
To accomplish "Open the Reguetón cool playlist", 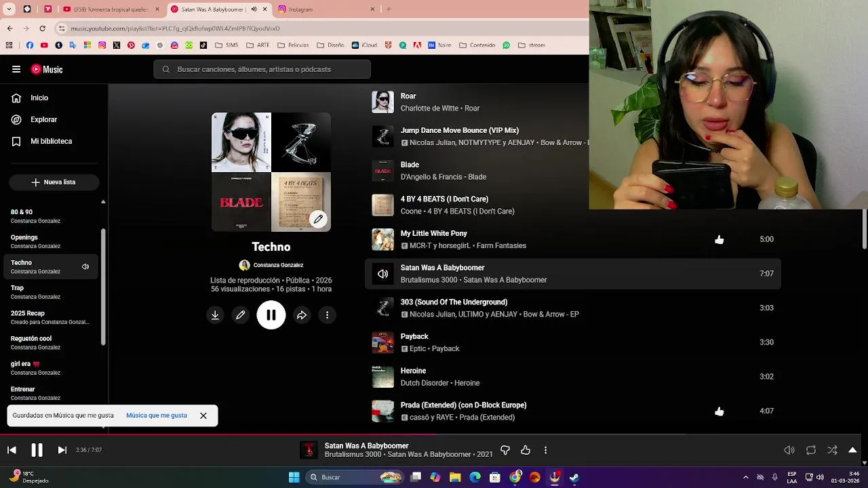I will 52,342.
